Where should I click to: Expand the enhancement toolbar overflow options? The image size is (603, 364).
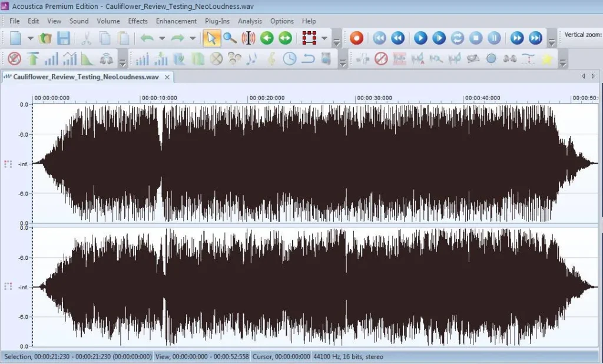(x=563, y=62)
